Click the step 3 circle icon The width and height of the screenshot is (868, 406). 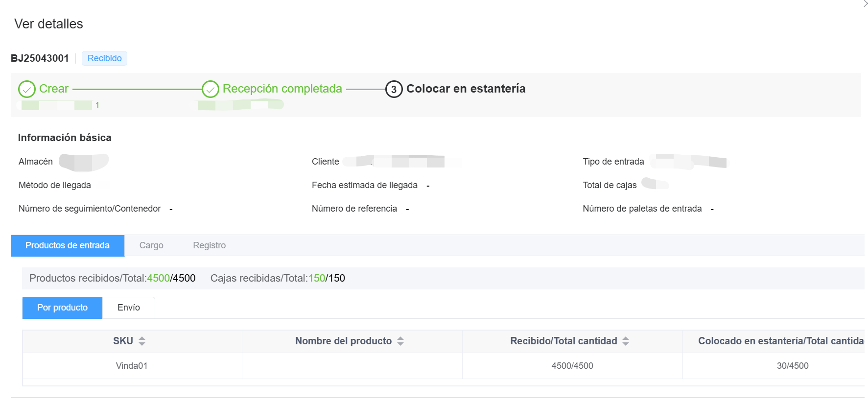(x=394, y=89)
